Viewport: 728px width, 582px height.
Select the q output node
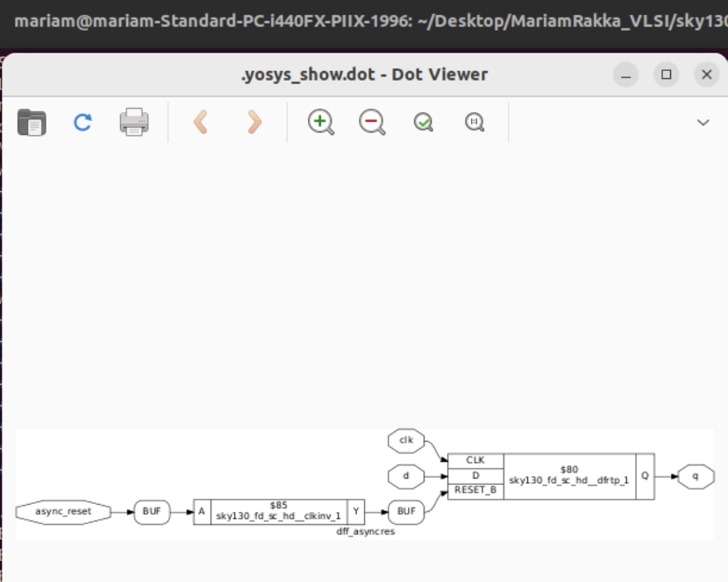[x=694, y=476]
